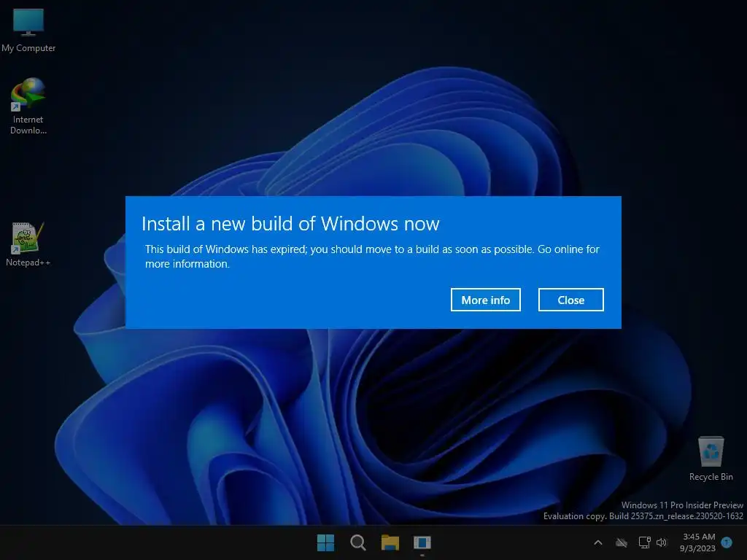The width and height of the screenshot is (747, 560).
Task: Show hidden tray icons chevron
Action: (x=598, y=542)
